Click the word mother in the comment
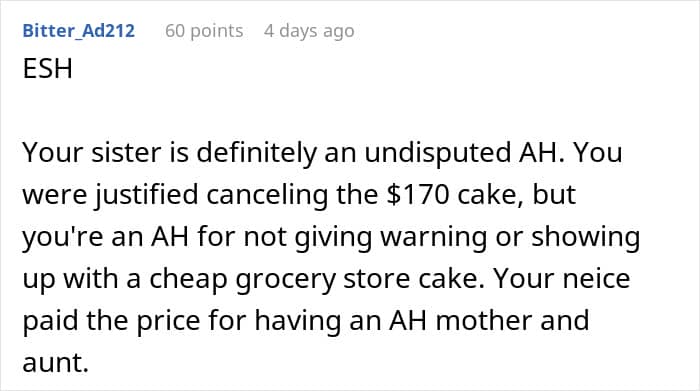Viewport: 700px width, 391px height. (x=483, y=321)
